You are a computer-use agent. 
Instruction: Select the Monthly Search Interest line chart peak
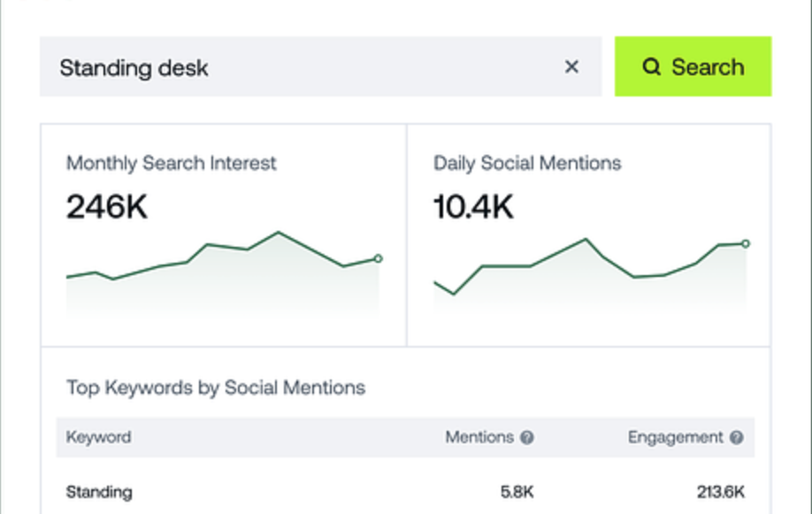point(279,233)
